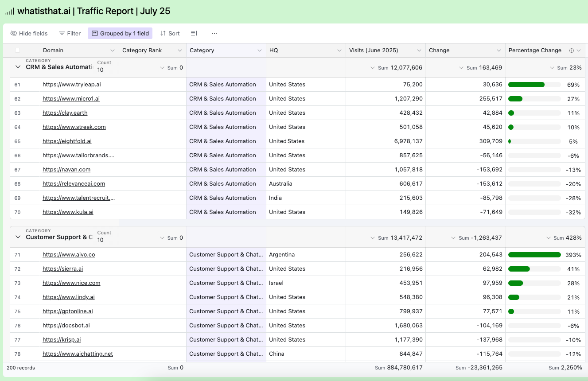Open the https://gptonline.ai link
The height and width of the screenshot is (381, 588).
(x=68, y=311)
